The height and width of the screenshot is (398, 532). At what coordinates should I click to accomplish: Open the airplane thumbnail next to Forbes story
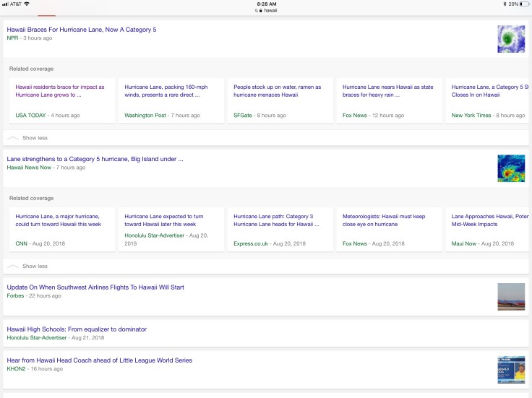[x=511, y=297]
